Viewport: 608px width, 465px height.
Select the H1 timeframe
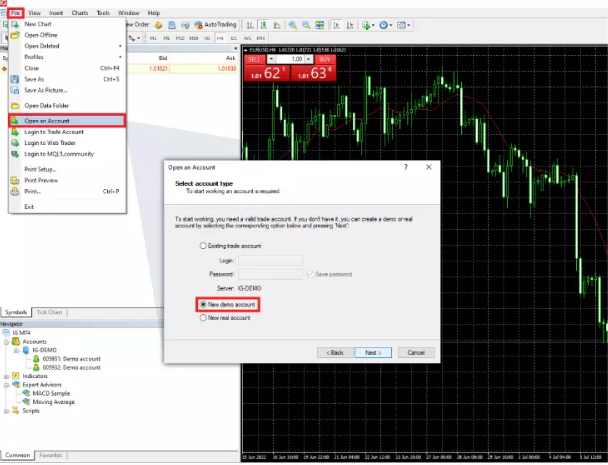pyautogui.click(x=207, y=38)
